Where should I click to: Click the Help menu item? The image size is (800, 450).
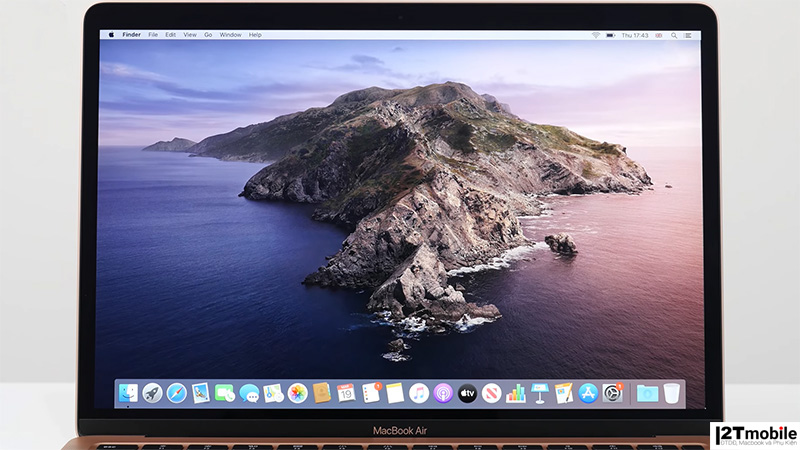tap(255, 35)
